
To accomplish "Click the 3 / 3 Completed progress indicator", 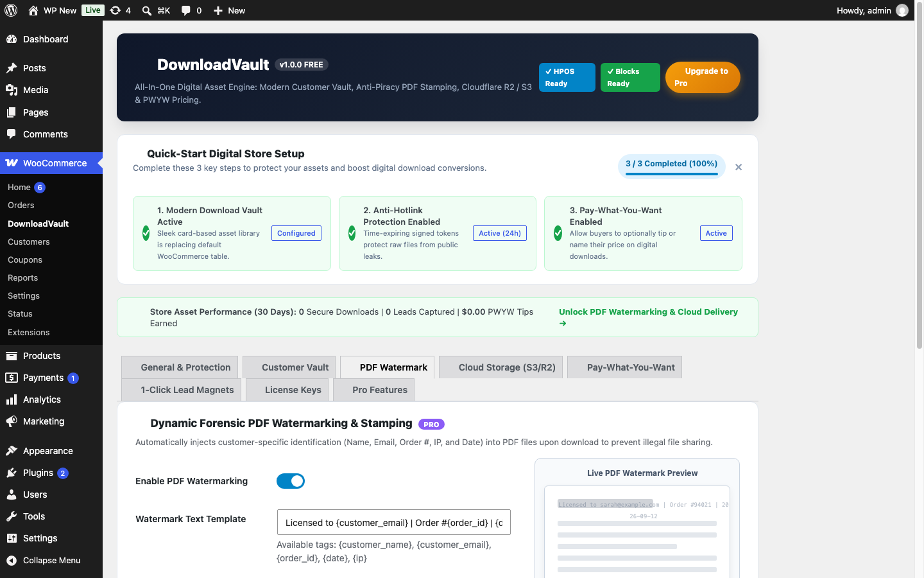I will pyautogui.click(x=672, y=166).
